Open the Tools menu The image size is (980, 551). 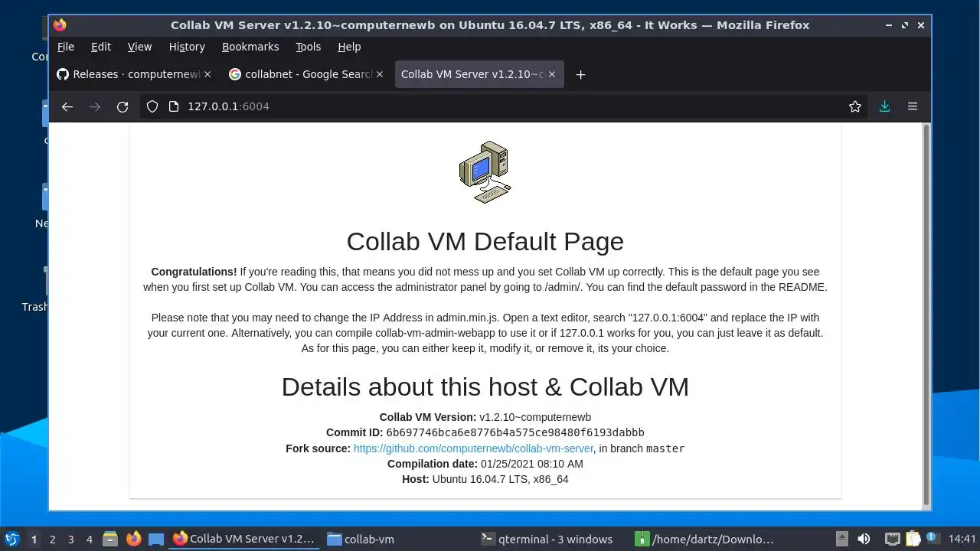coord(309,47)
